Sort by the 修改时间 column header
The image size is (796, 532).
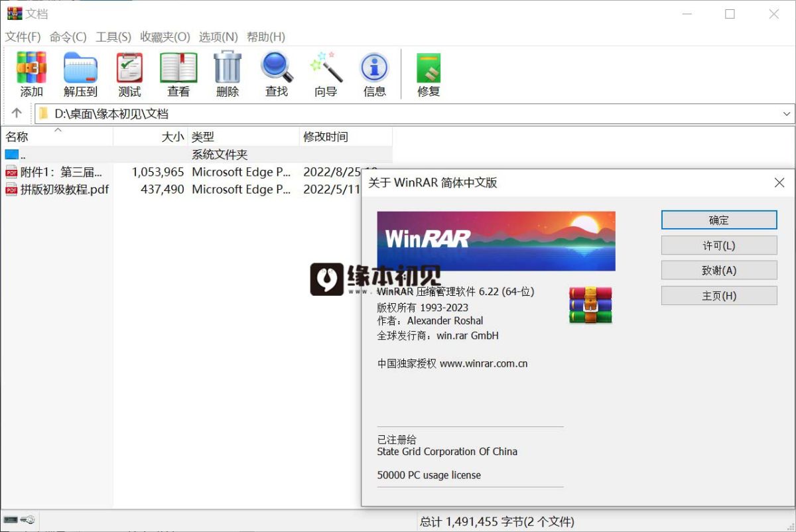pyautogui.click(x=346, y=137)
